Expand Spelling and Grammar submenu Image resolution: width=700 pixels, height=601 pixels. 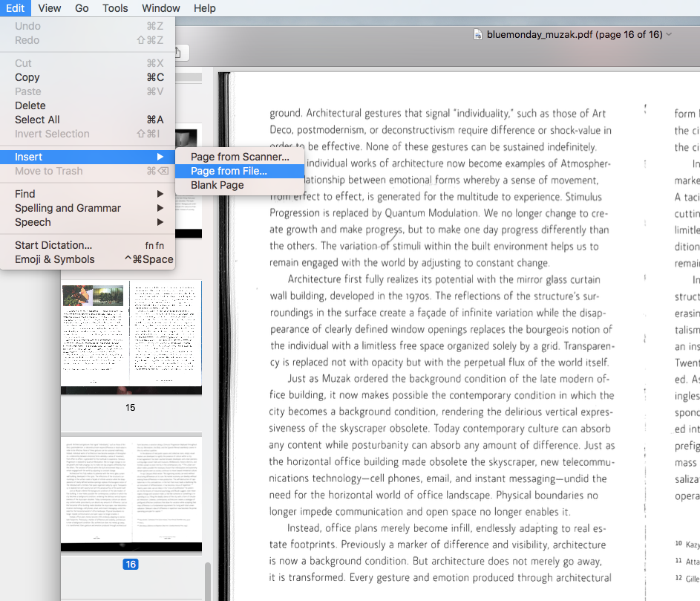pos(88,208)
